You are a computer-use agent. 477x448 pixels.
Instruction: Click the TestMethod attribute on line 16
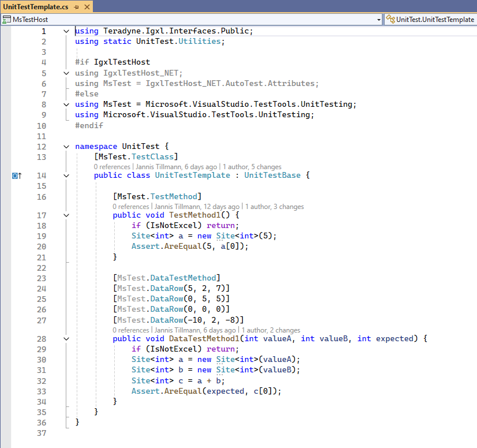(174, 197)
